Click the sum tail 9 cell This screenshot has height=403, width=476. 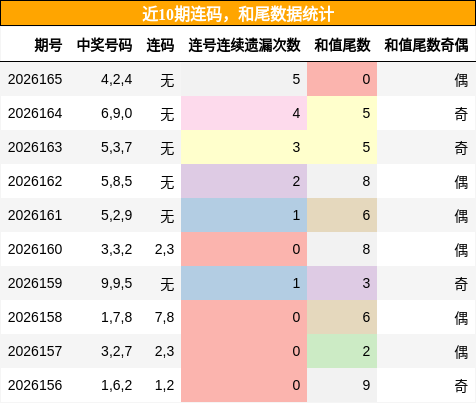click(342, 385)
